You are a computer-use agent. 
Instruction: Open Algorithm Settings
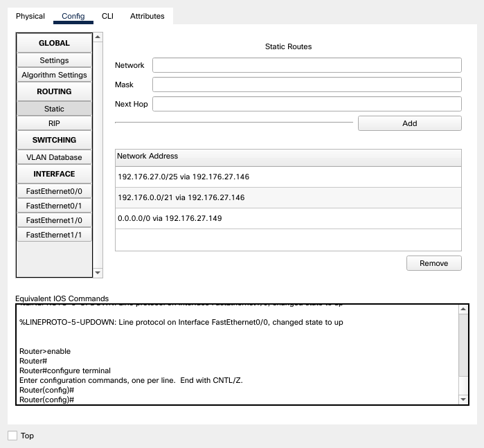point(54,75)
